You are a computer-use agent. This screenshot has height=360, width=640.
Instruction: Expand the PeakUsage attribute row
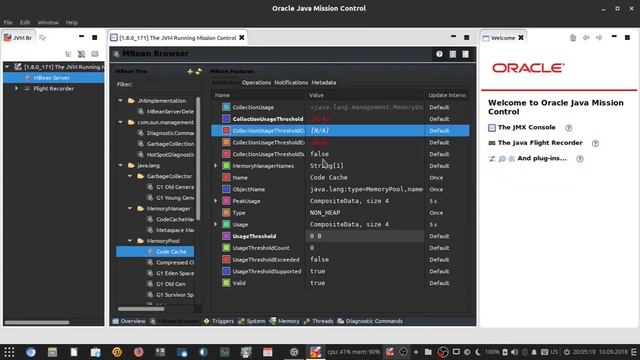[216, 201]
